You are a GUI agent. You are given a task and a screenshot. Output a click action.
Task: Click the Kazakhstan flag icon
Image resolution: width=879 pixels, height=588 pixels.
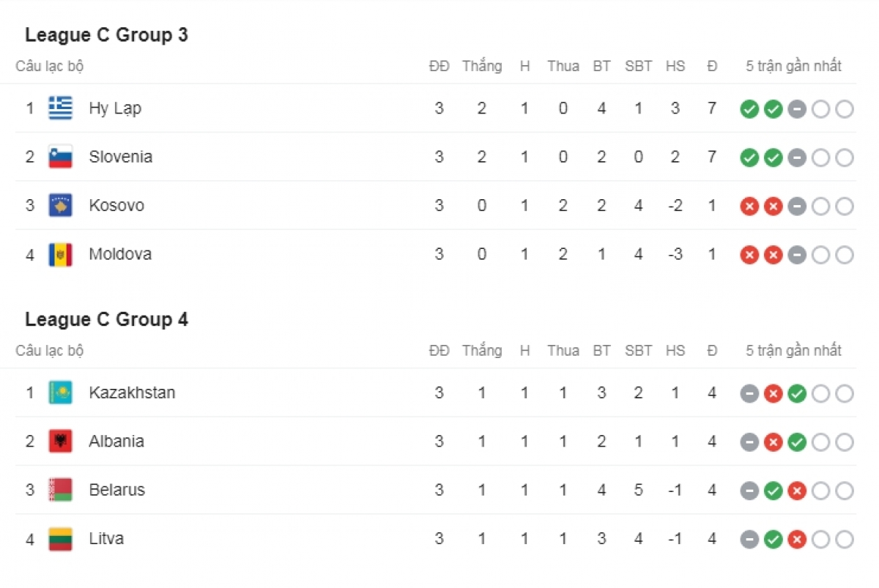(x=61, y=392)
